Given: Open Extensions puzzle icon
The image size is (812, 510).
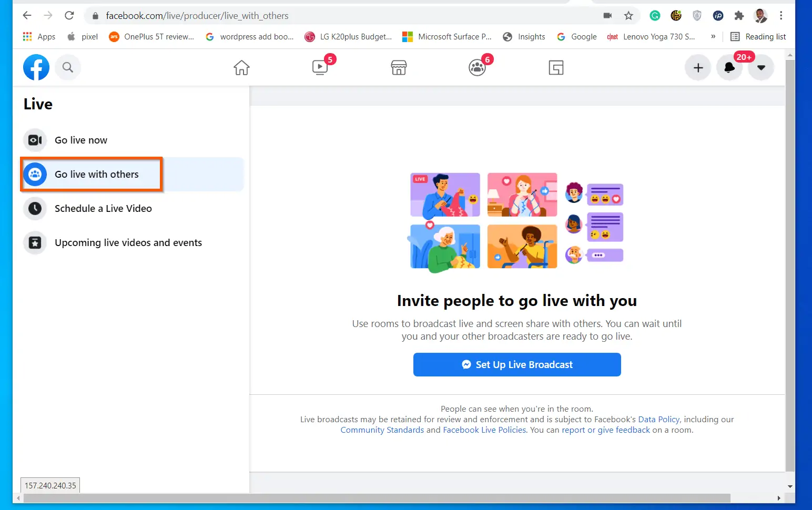Looking at the screenshot, I should [739, 15].
